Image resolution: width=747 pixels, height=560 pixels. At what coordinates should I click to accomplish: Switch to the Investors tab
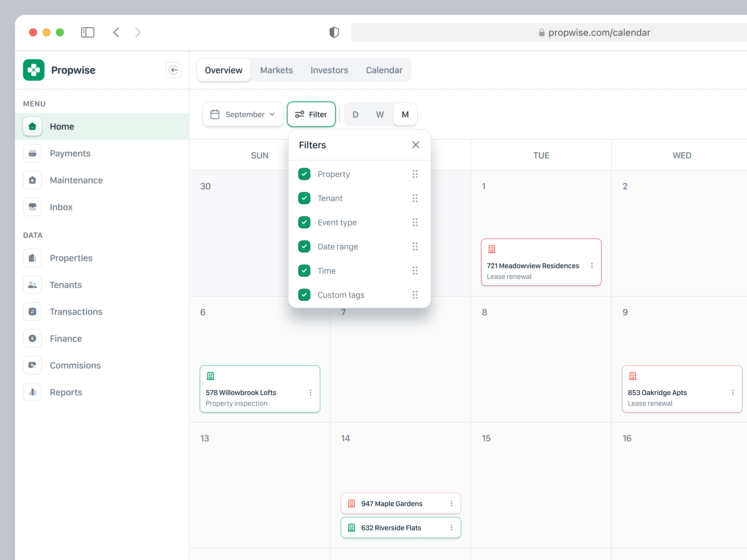click(329, 70)
